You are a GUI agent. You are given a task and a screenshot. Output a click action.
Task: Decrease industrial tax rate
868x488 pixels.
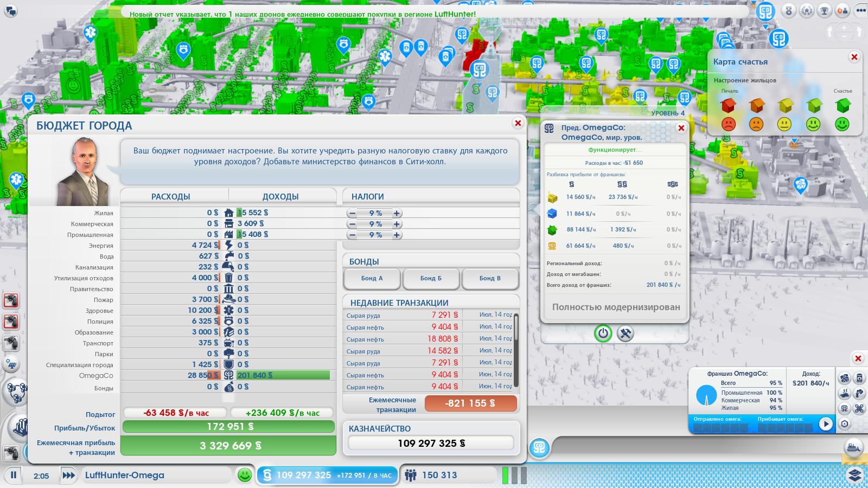[x=353, y=235]
